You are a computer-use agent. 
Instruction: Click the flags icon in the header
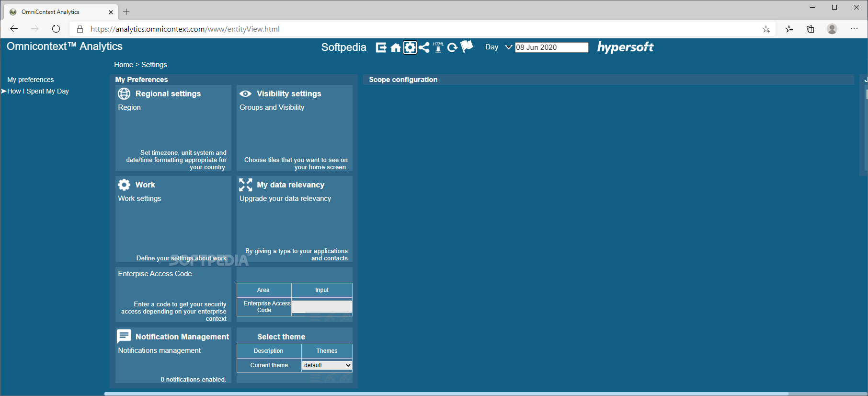click(x=467, y=46)
